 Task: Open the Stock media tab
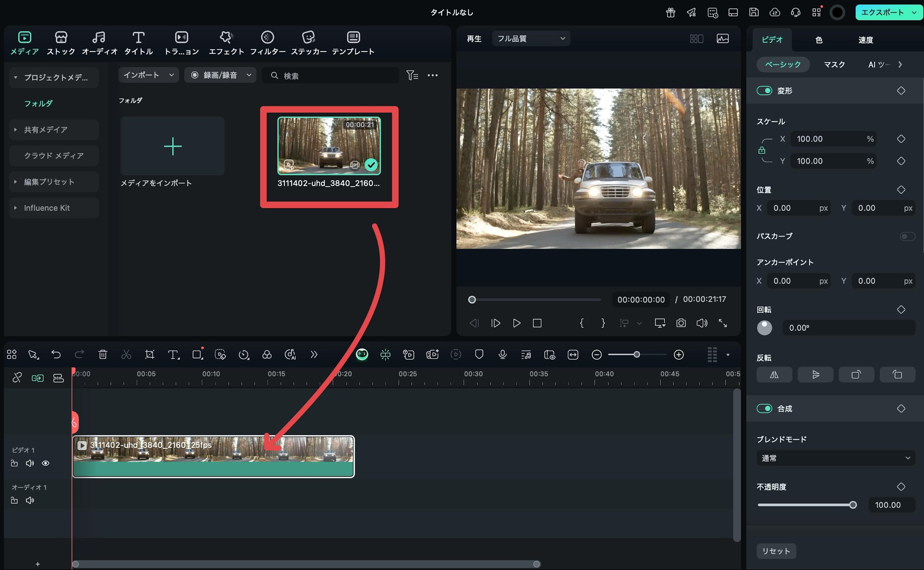(x=61, y=43)
